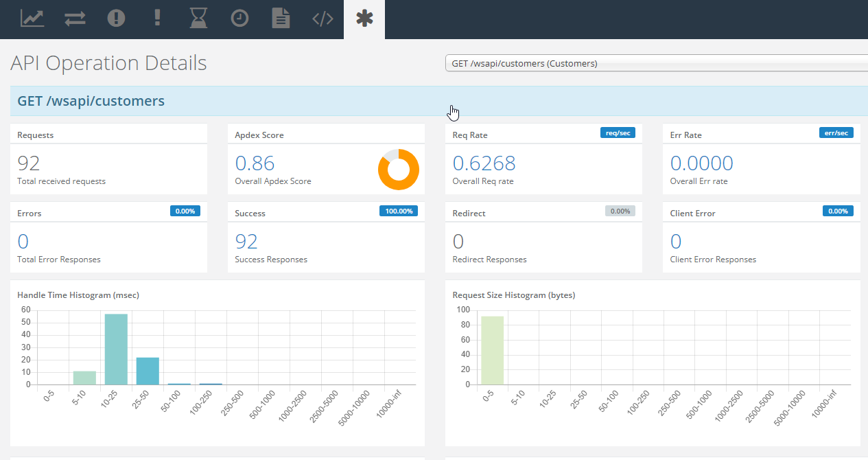Click the Total received requests label
Screen dimensions: 868x460
tap(62, 181)
